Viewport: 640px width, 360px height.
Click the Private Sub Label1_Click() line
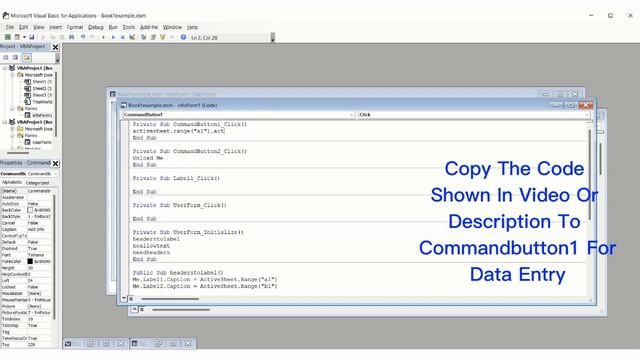176,178
